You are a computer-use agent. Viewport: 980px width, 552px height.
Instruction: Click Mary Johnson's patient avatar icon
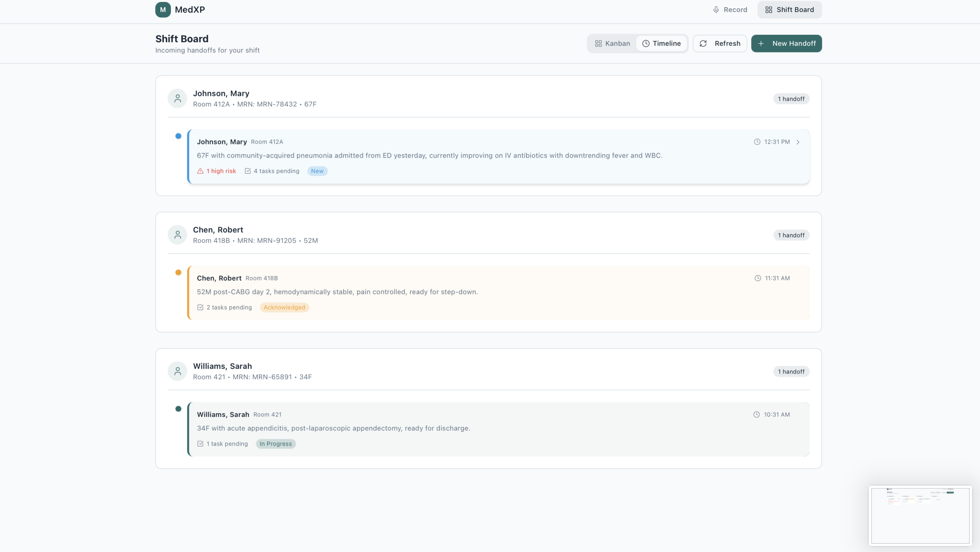click(x=177, y=98)
